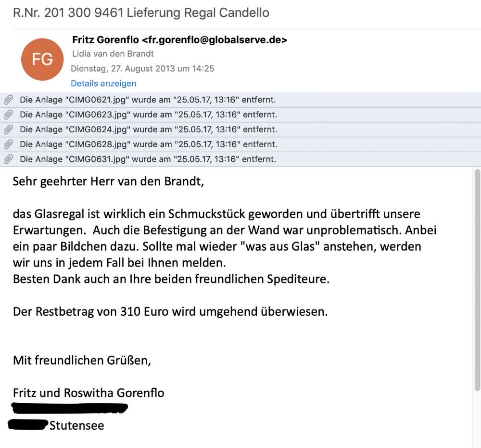The width and height of the screenshot is (481, 448).
Task: Select the CIMG0631.jpg removed attachment notice text
Action: tap(148, 160)
